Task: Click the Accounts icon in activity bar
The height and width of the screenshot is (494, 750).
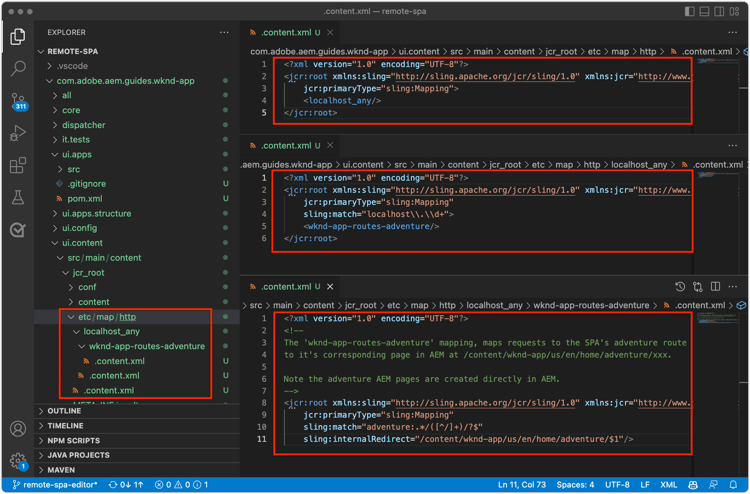Action: click(x=18, y=429)
